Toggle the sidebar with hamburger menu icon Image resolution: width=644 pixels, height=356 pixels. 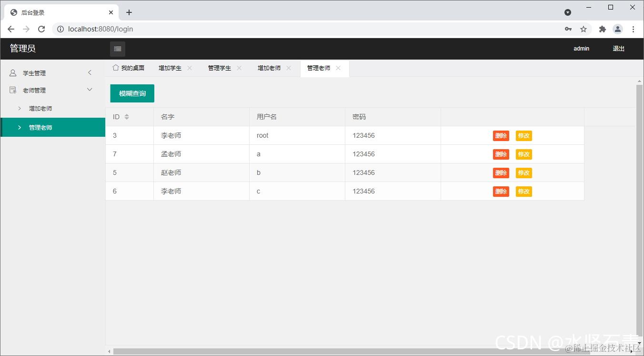coord(118,49)
